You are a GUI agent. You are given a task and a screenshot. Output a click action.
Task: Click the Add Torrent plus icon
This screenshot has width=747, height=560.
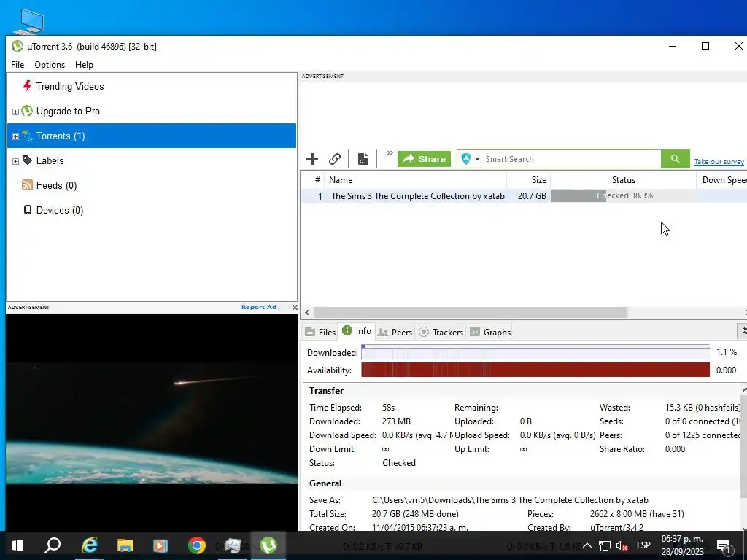312,159
